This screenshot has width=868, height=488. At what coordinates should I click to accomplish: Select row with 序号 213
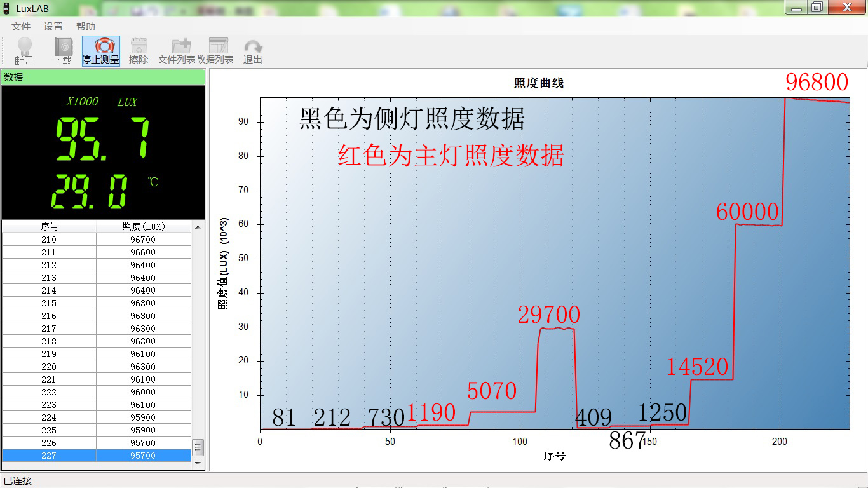pyautogui.click(x=97, y=278)
